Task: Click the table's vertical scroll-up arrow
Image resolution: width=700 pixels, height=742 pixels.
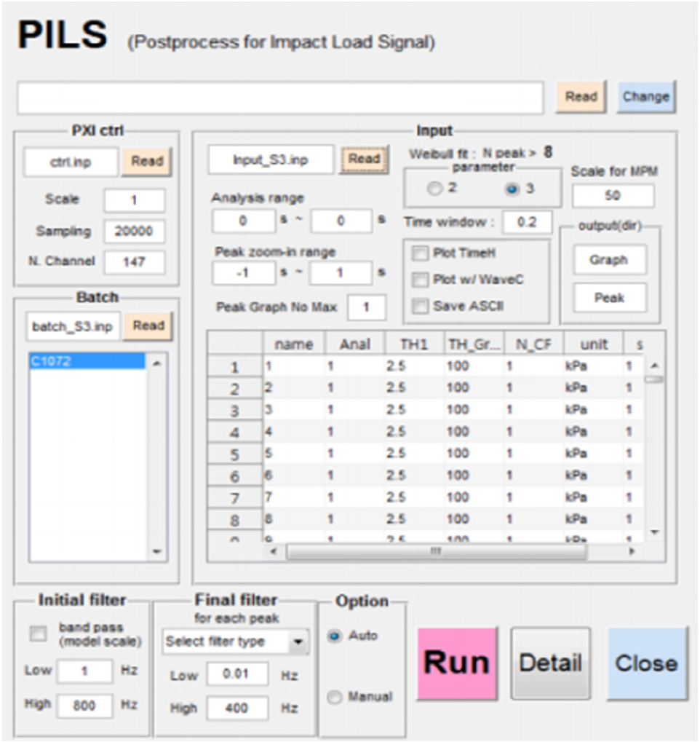Action: tap(655, 366)
